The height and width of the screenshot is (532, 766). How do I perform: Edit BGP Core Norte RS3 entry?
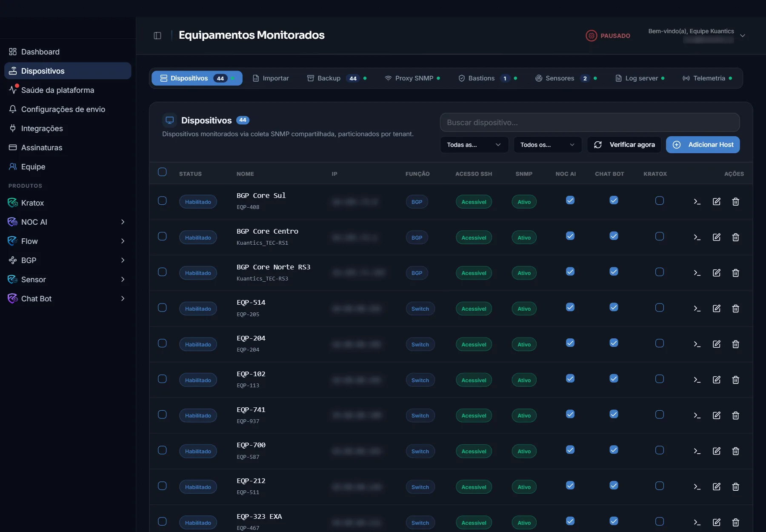click(717, 273)
